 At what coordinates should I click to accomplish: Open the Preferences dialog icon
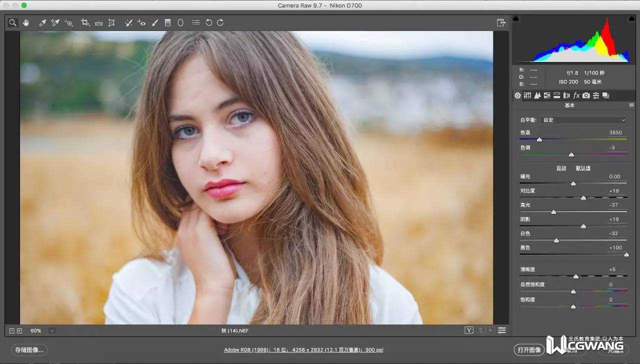[196, 22]
